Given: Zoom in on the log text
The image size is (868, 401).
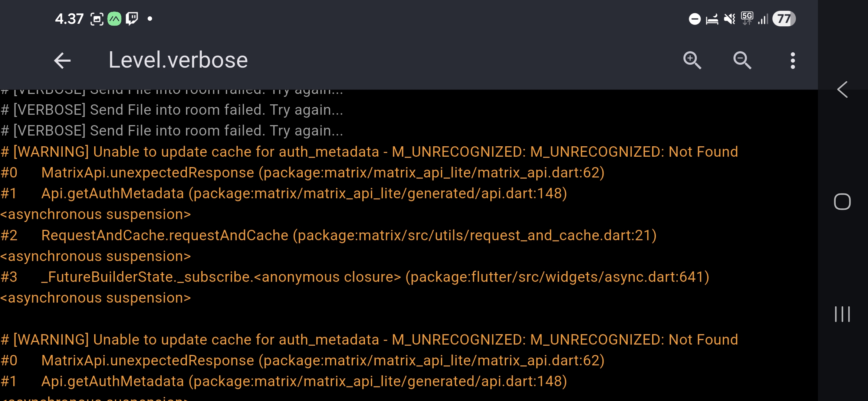Looking at the screenshot, I should coord(692,61).
